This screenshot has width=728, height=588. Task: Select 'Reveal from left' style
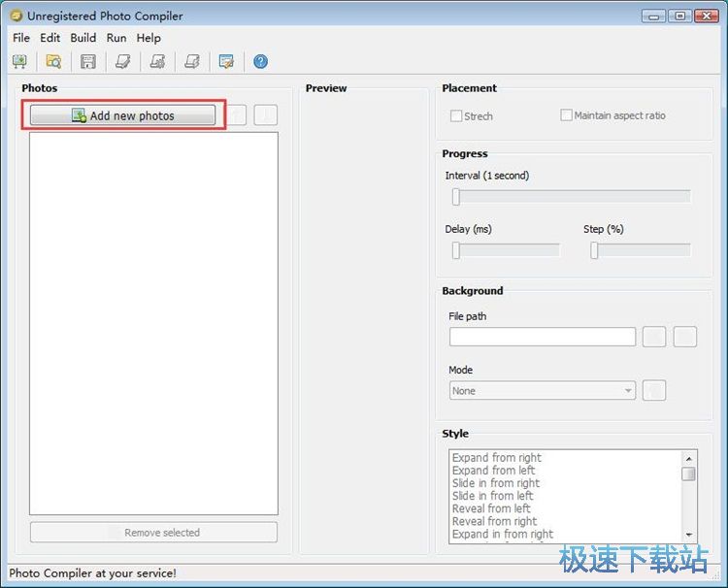pyautogui.click(x=491, y=508)
